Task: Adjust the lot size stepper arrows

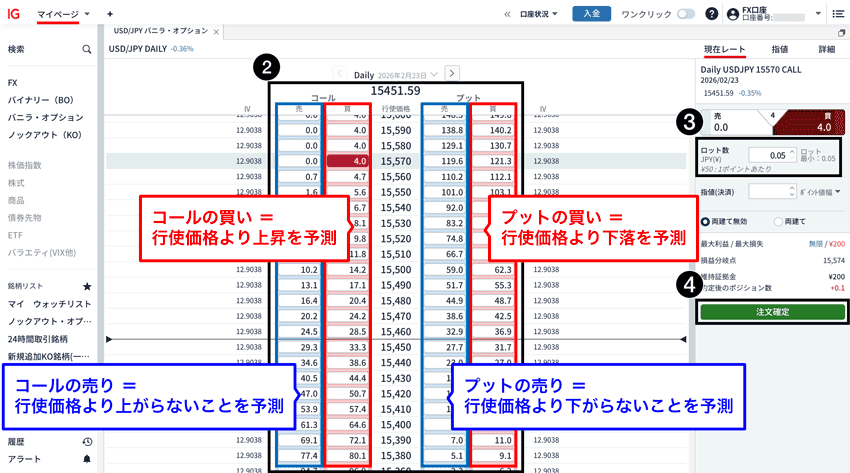Action: (x=792, y=155)
